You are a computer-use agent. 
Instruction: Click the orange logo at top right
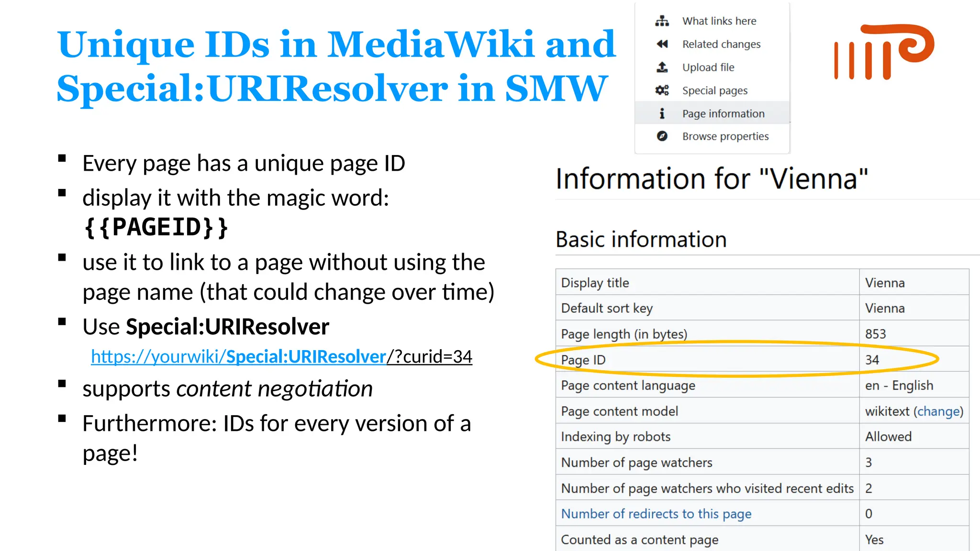[x=884, y=52]
